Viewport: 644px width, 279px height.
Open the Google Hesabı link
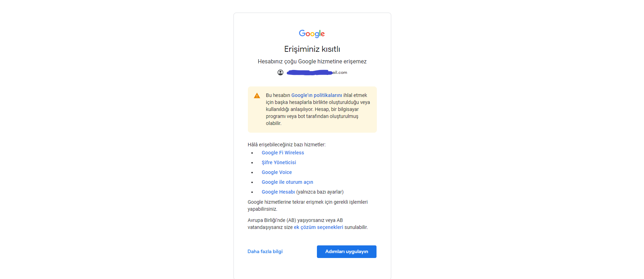278,192
